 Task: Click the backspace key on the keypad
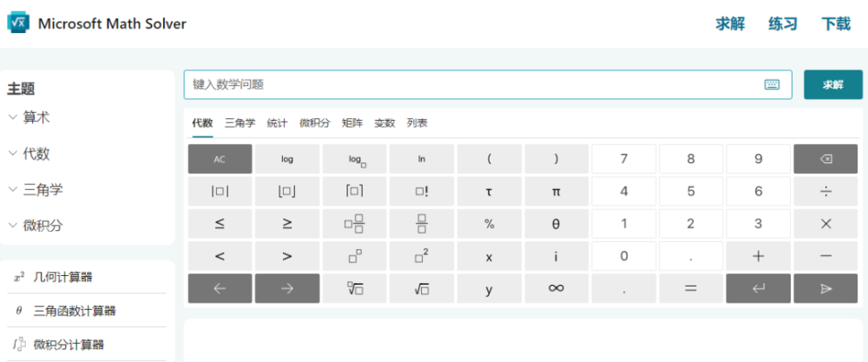(x=825, y=159)
